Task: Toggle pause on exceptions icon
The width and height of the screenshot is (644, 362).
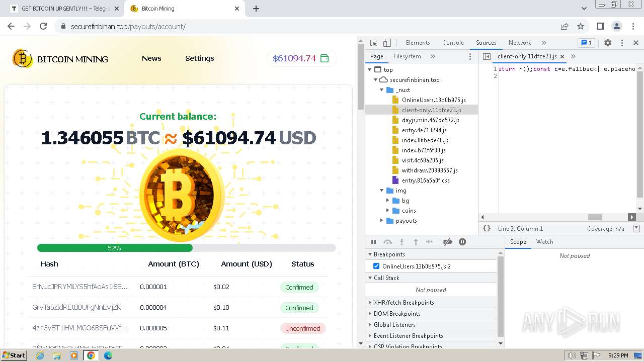Action: (x=462, y=242)
